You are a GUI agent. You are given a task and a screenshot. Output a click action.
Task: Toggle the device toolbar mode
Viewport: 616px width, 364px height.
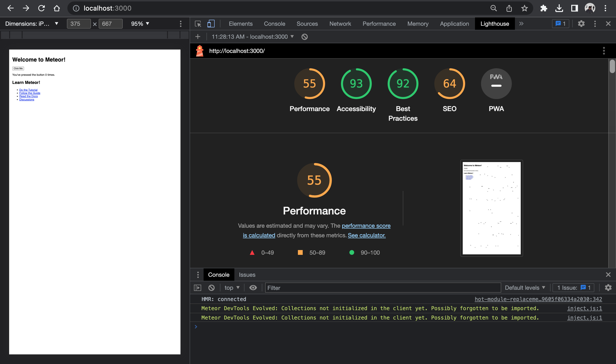tap(211, 24)
